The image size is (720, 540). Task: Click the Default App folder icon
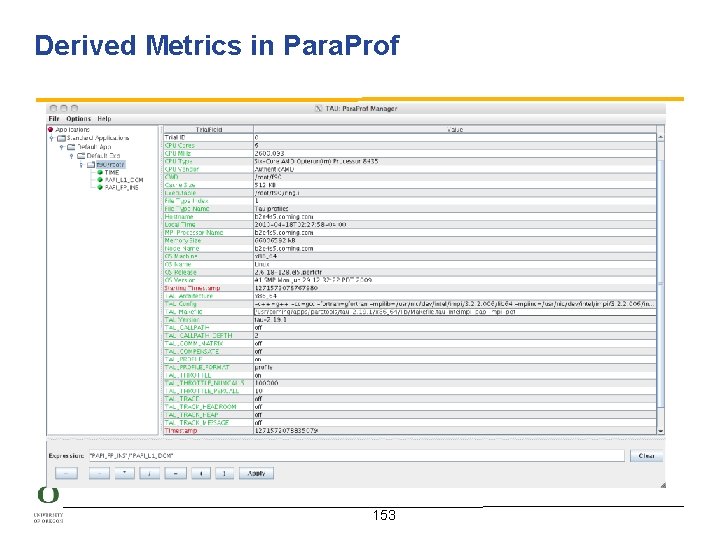tap(71, 147)
